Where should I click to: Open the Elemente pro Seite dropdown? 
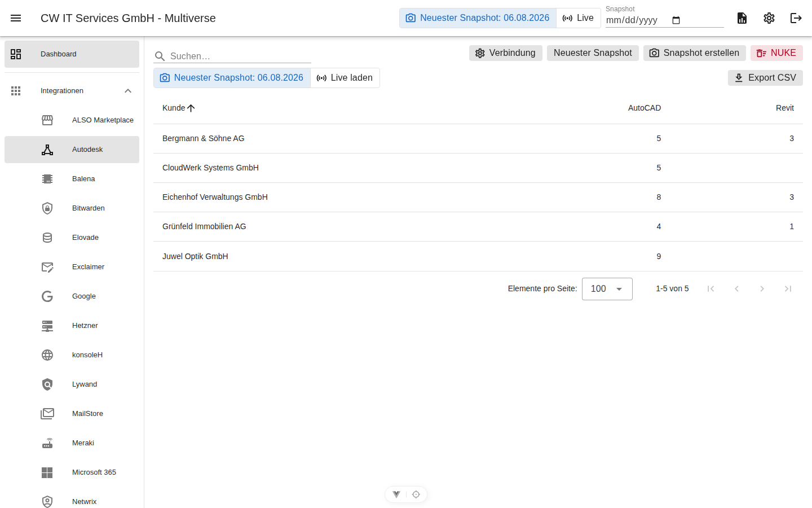(607, 289)
